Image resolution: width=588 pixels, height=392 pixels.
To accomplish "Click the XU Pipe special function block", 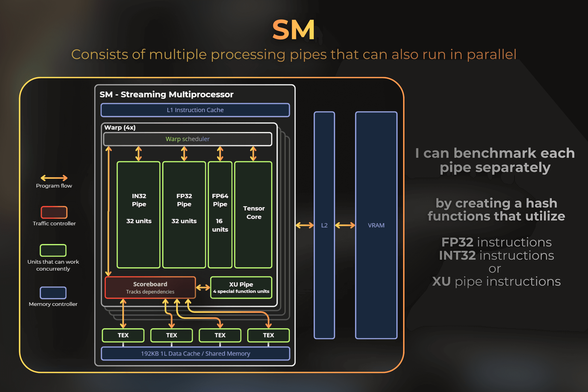I will [x=241, y=287].
